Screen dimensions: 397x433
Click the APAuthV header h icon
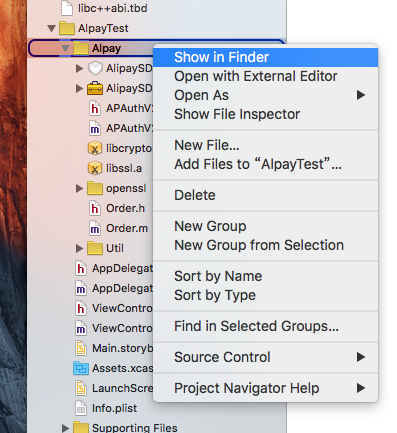click(95, 109)
